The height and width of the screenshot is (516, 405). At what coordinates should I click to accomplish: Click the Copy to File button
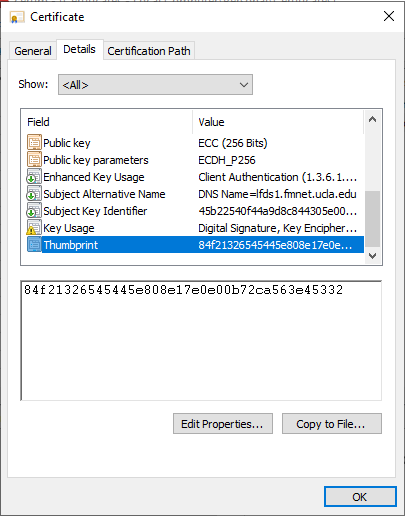pyautogui.click(x=332, y=424)
